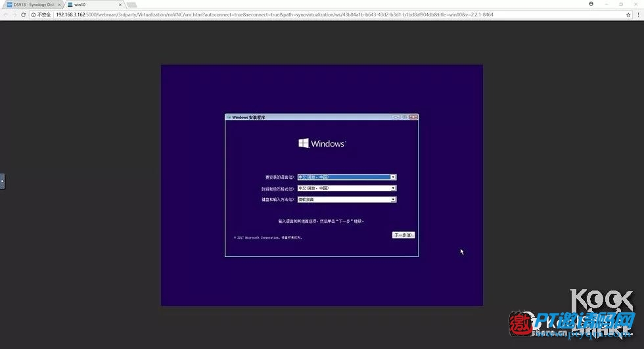Select the win10 browser tab
The height and width of the screenshot is (349, 644).
(95, 5)
